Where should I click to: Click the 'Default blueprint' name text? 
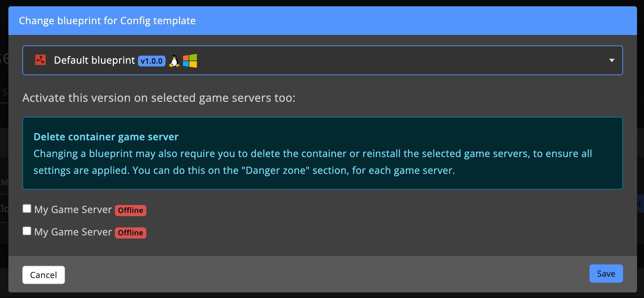pos(94,60)
